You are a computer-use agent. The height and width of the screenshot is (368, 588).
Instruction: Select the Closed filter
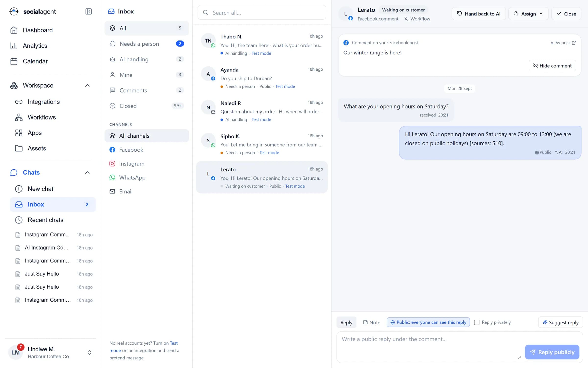pyautogui.click(x=147, y=106)
